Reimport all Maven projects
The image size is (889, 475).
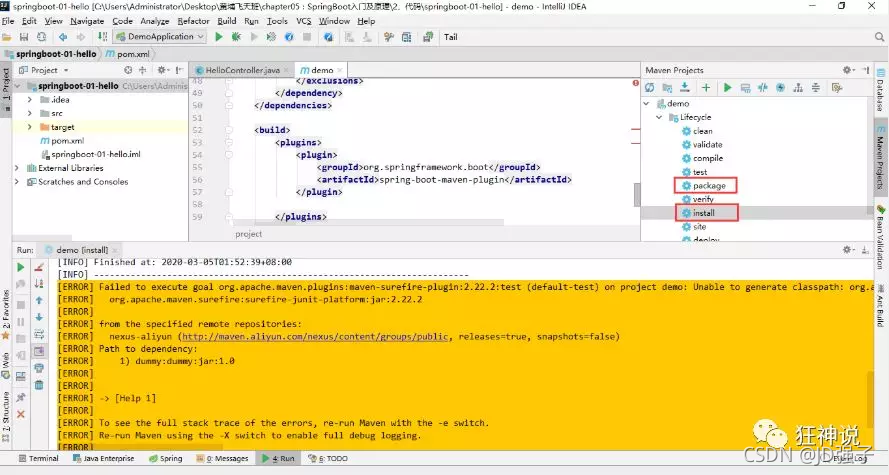(x=652, y=87)
